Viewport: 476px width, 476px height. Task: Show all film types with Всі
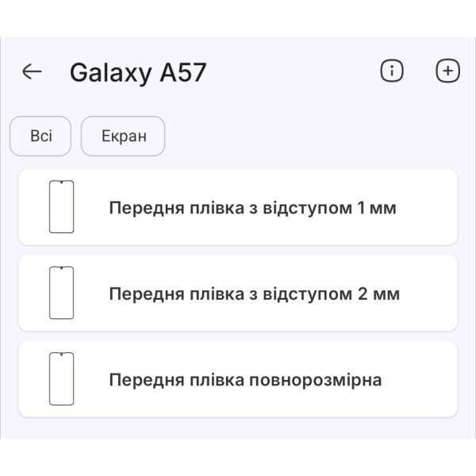click(x=40, y=136)
